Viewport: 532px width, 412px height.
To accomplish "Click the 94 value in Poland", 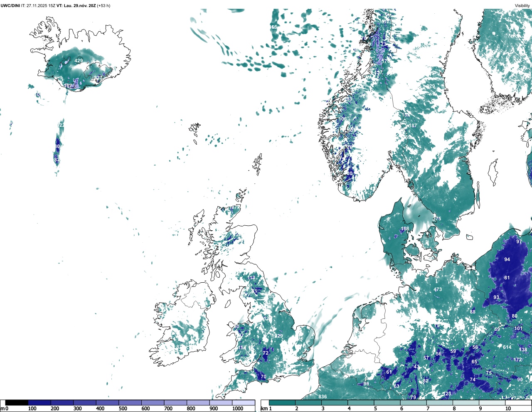I will (x=507, y=259).
